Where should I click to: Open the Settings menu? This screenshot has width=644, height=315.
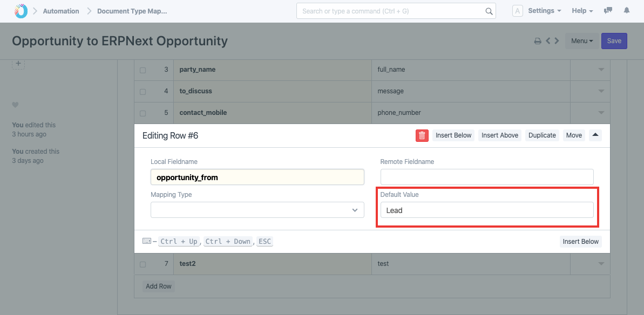point(544,11)
